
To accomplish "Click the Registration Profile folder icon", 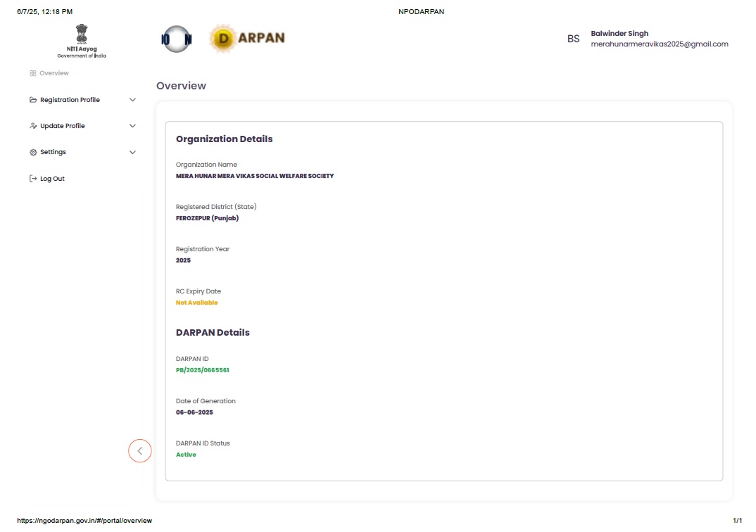I will [x=33, y=100].
